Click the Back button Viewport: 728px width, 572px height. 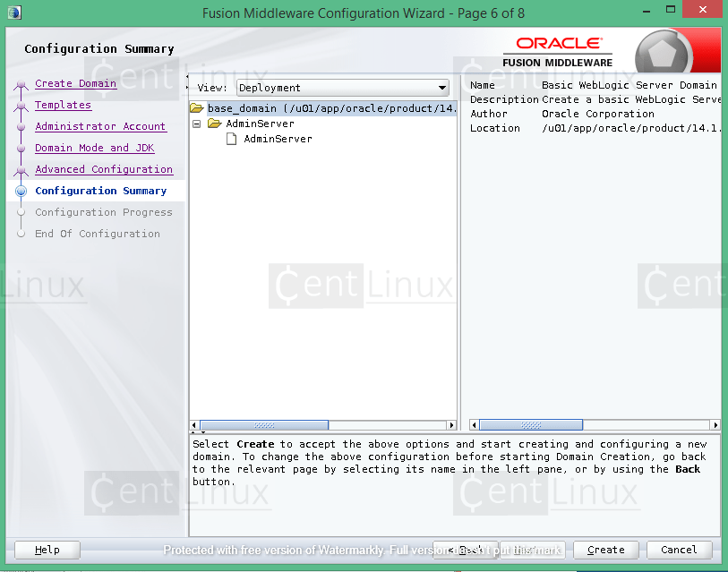[x=465, y=550]
